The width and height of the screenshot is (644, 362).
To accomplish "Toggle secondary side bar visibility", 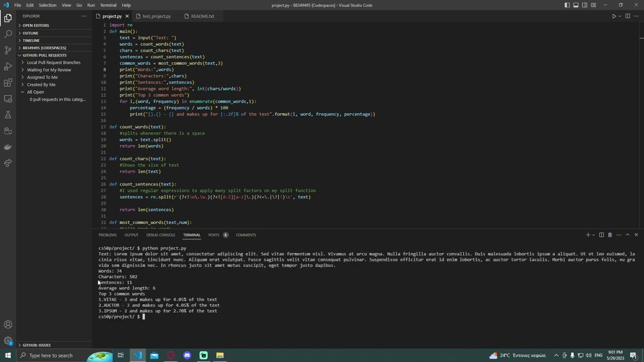I will pyautogui.click(x=585, y=5).
